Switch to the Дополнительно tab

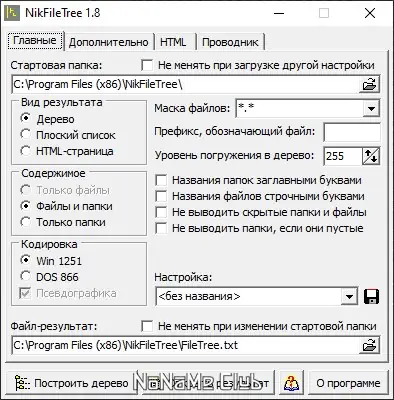pyautogui.click(x=109, y=42)
